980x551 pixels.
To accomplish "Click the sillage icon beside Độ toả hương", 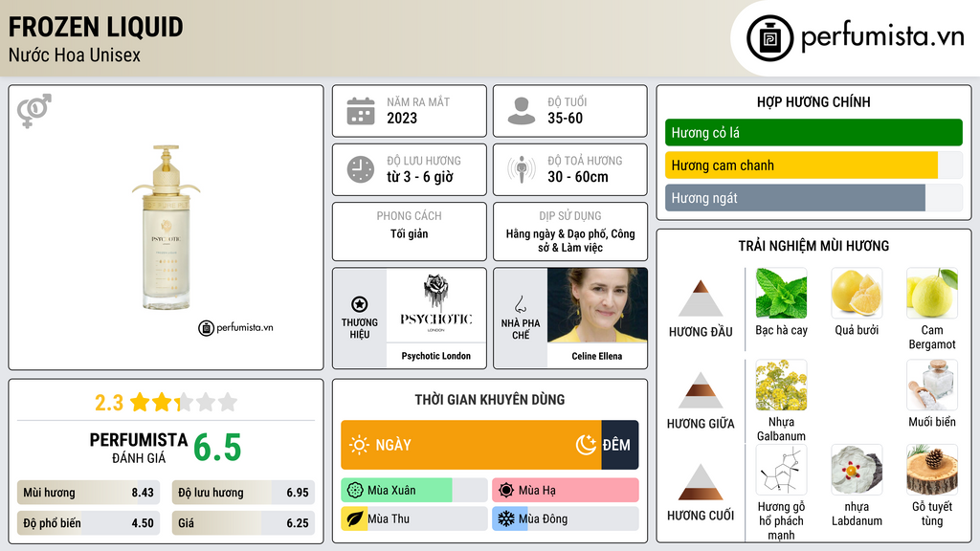I will (x=522, y=169).
